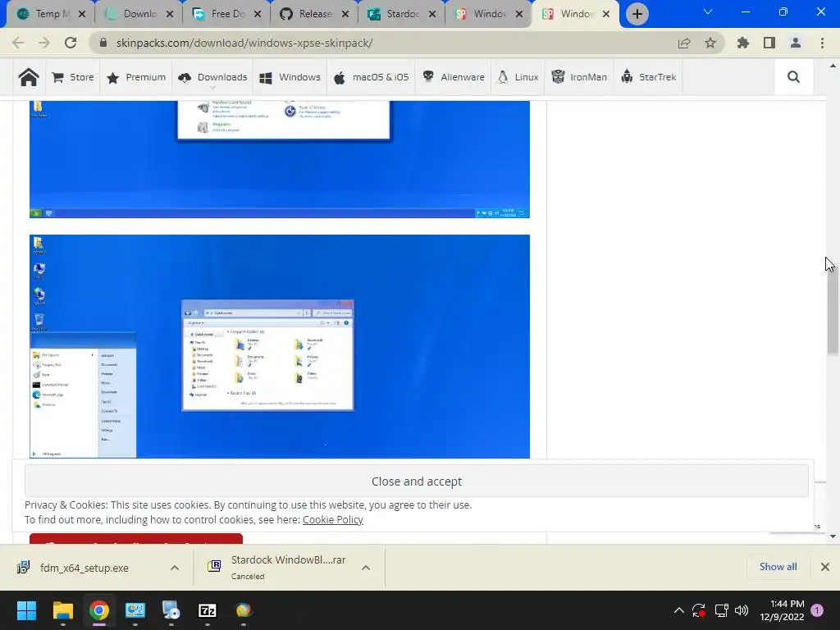Image resolution: width=840 pixels, height=630 pixels.
Task: Open the Store menu item
Action: tap(73, 77)
